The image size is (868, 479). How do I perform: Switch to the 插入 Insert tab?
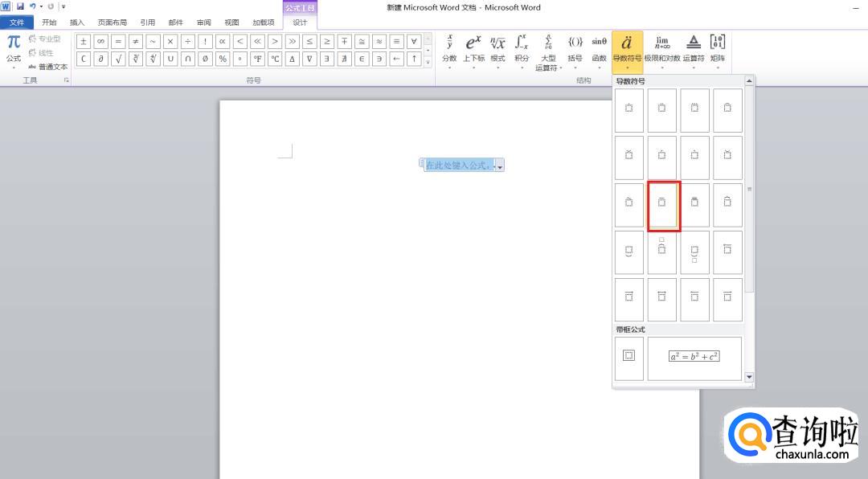[x=77, y=23]
